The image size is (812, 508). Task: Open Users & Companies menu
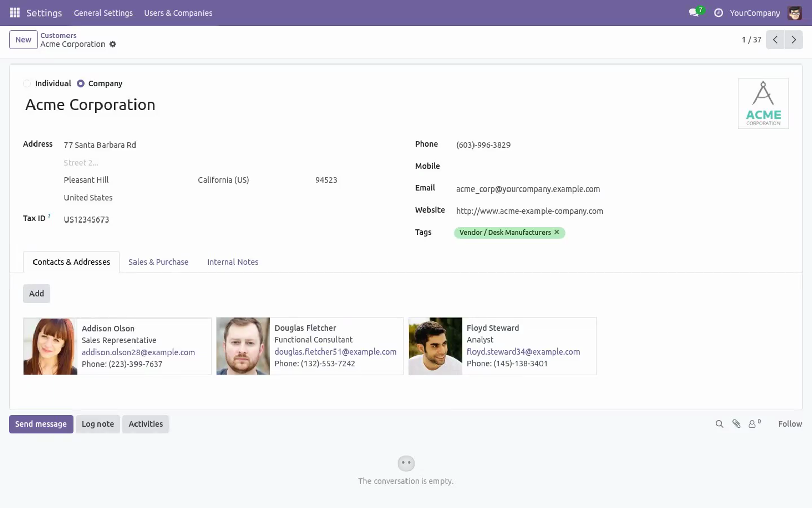178,13
